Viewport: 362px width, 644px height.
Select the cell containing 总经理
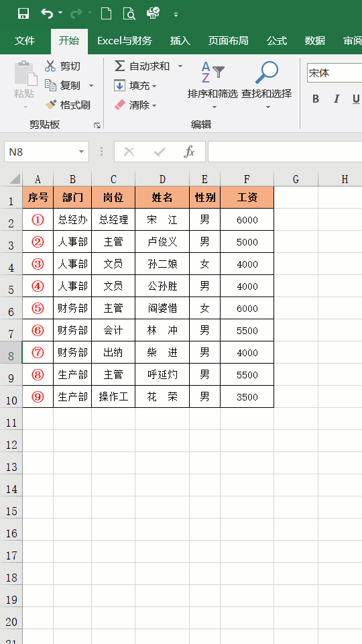point(113,220)
